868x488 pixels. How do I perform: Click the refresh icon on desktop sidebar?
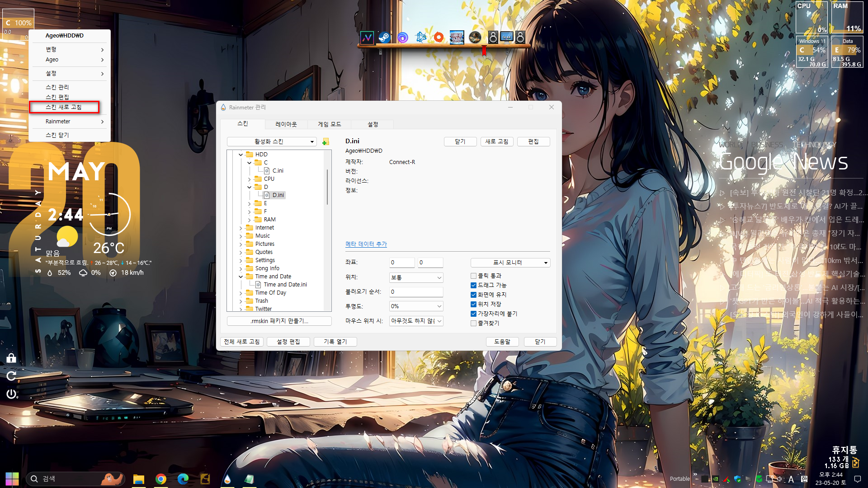tap(11, 376)
